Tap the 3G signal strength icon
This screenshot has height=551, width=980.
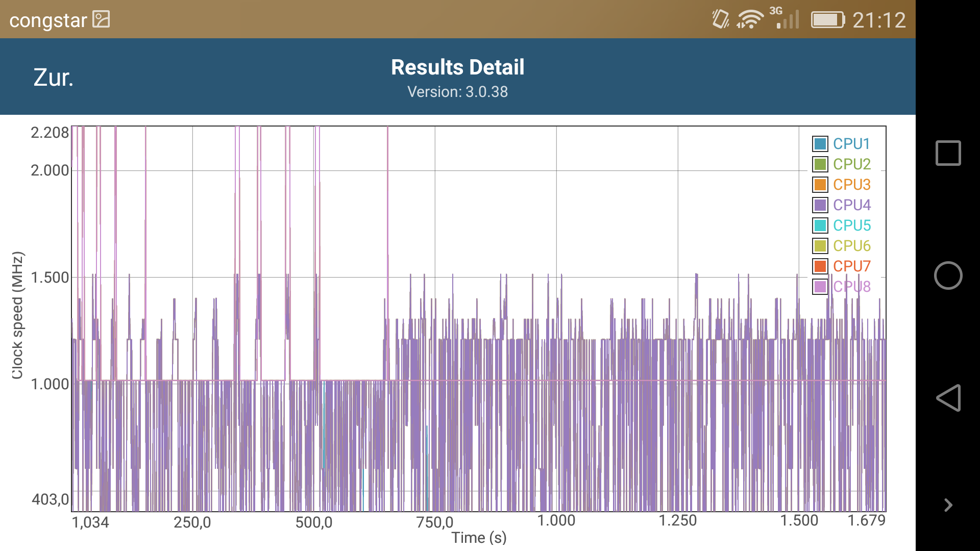pos(786,18)
